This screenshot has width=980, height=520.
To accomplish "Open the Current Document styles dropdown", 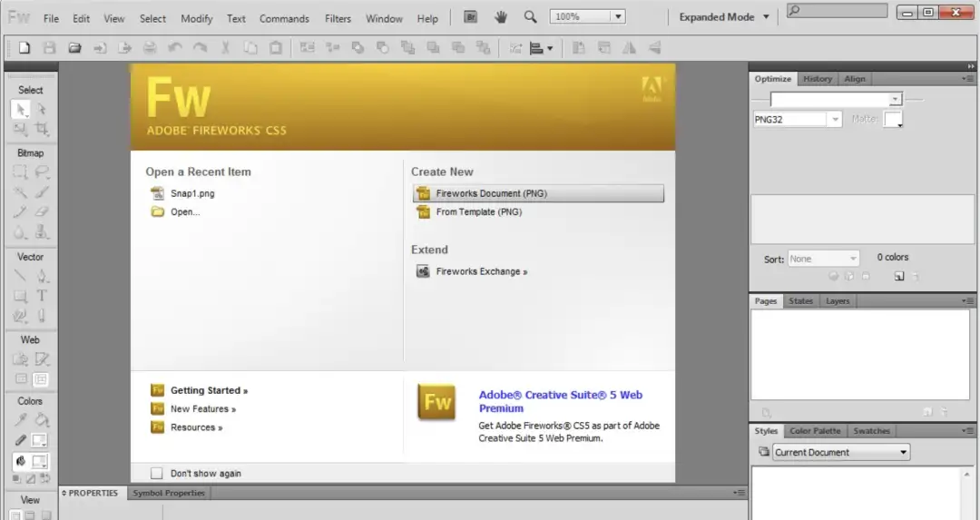I will pos(841,452).
